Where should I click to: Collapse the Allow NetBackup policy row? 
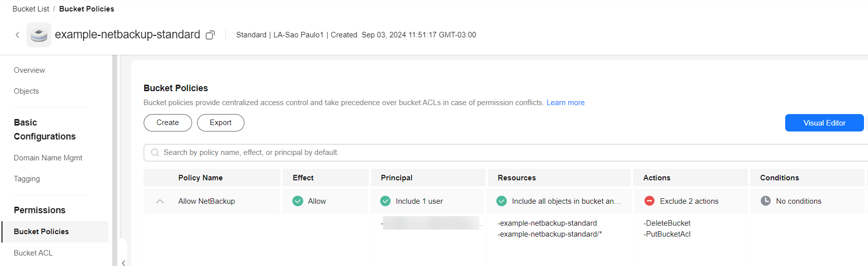point(160,201)
